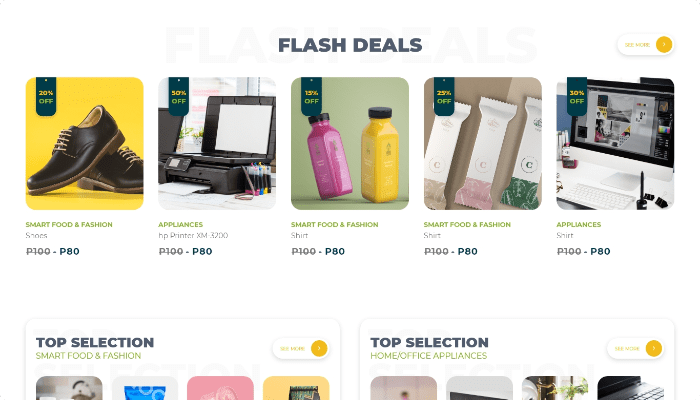Viewport: 700px width, 400px height.
Task: Open the black leather shoes product image
Action: click(84, 143)
